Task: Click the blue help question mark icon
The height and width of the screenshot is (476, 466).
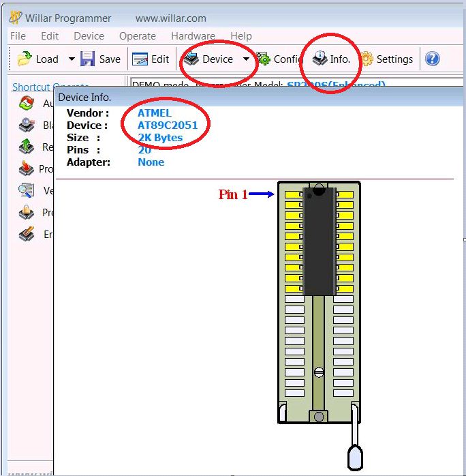Action: click(433, 59)
